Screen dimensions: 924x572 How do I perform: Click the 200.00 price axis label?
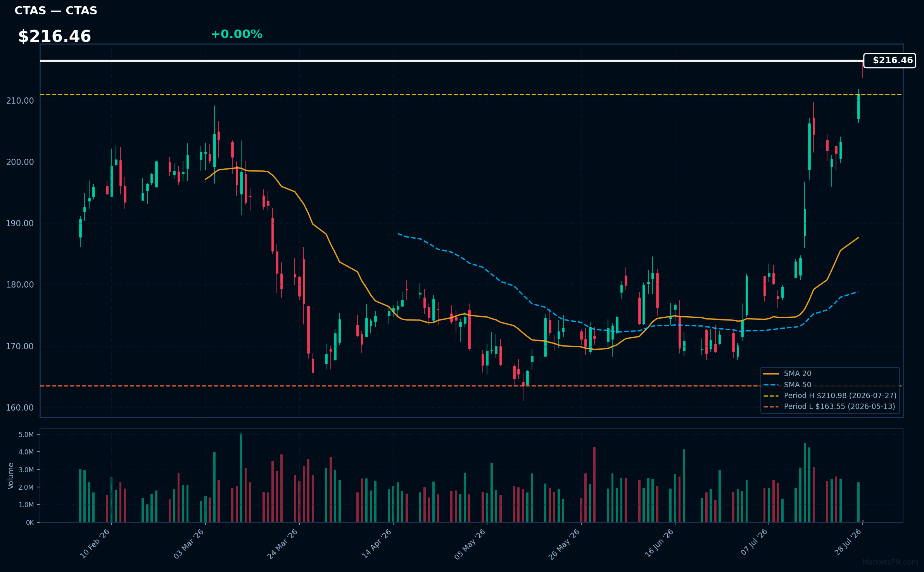20,162
